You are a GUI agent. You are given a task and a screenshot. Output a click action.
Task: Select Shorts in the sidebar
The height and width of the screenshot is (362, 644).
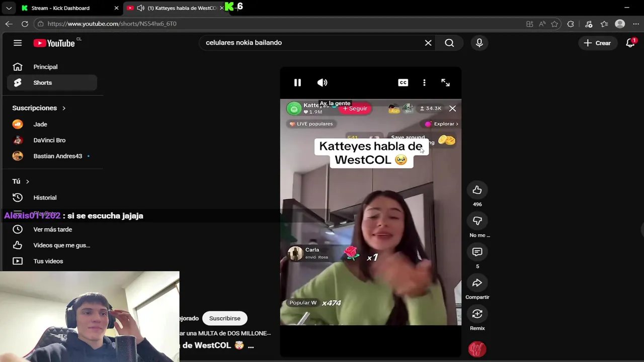[52, 82]
